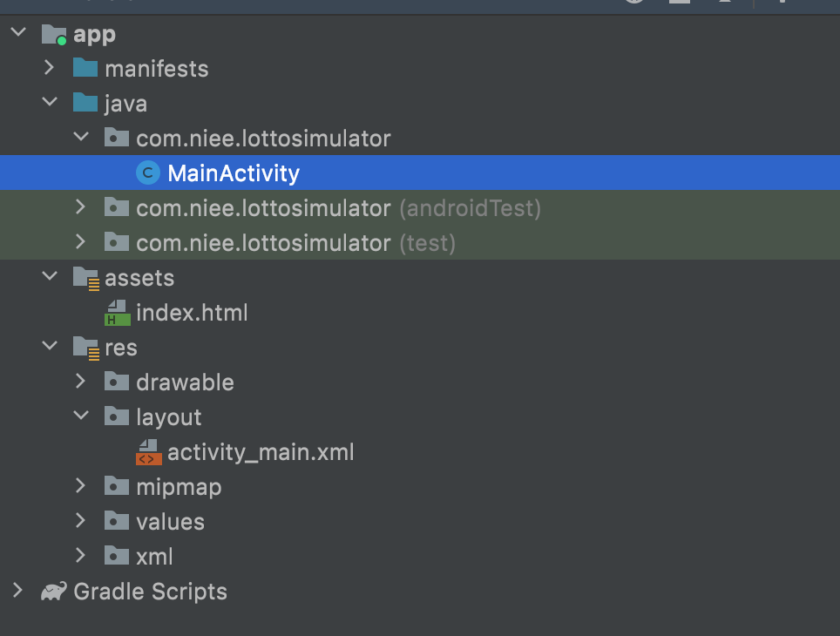Image resolution: width=840 pixels, height=636 pixels.
Task: Click the androidTest package folder icon
Action: point(117,206)
